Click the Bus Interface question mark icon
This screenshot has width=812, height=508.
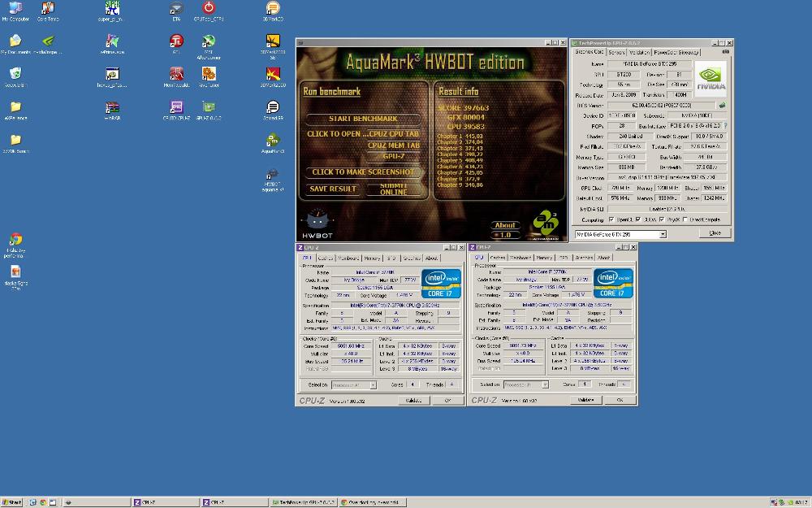pos(725,125)
